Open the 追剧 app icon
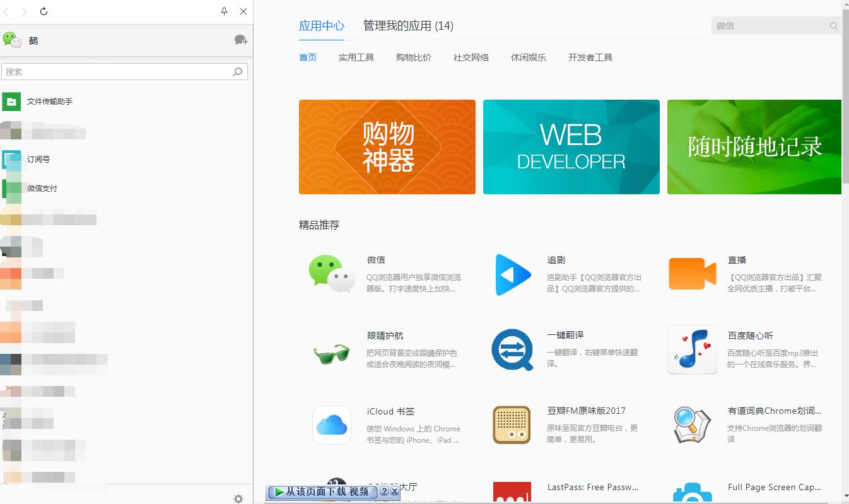 click(x=512, y=274)
